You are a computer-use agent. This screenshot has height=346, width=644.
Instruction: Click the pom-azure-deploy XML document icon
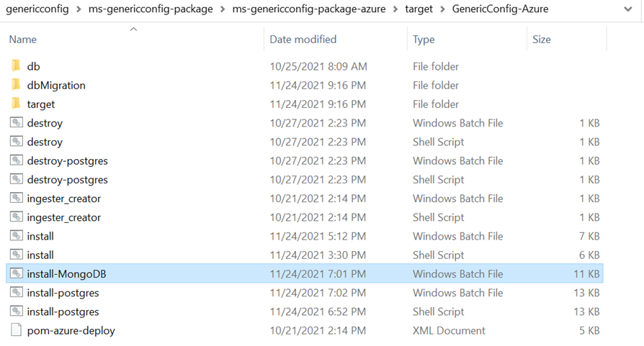[x=17, y=331]
